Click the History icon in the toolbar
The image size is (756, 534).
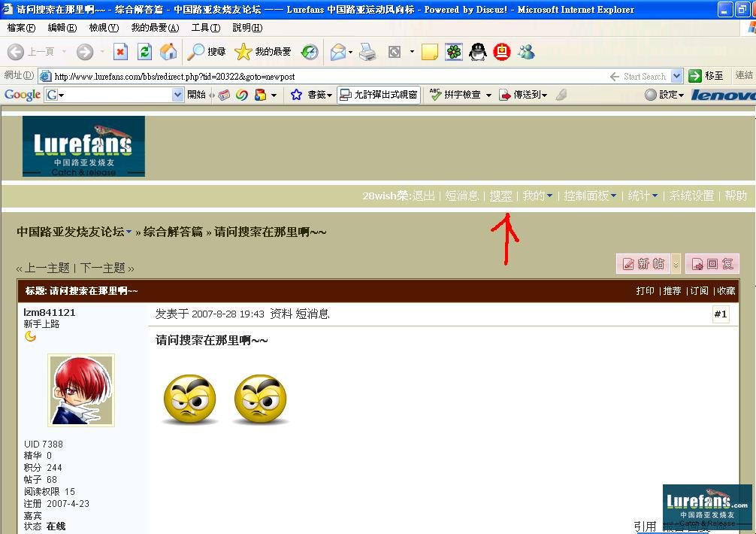[310, 52]
